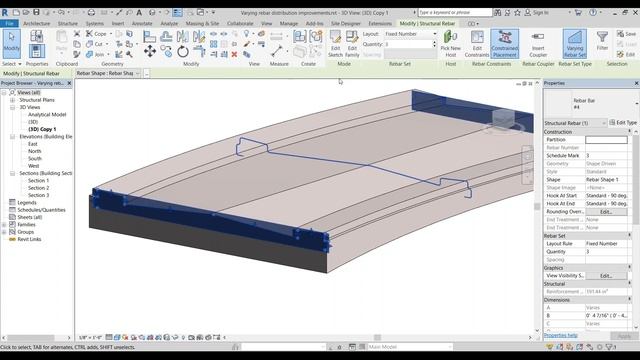Open file with quick access Open icon
Screen dimensions: 640x360
[26, 13]
